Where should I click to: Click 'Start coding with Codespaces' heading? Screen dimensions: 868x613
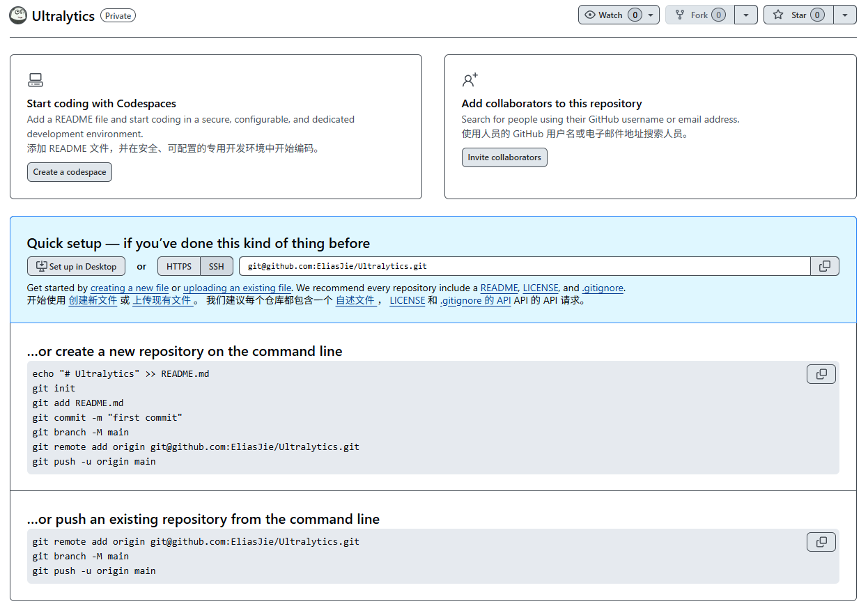pyautogui.click(x=102, y=103)
